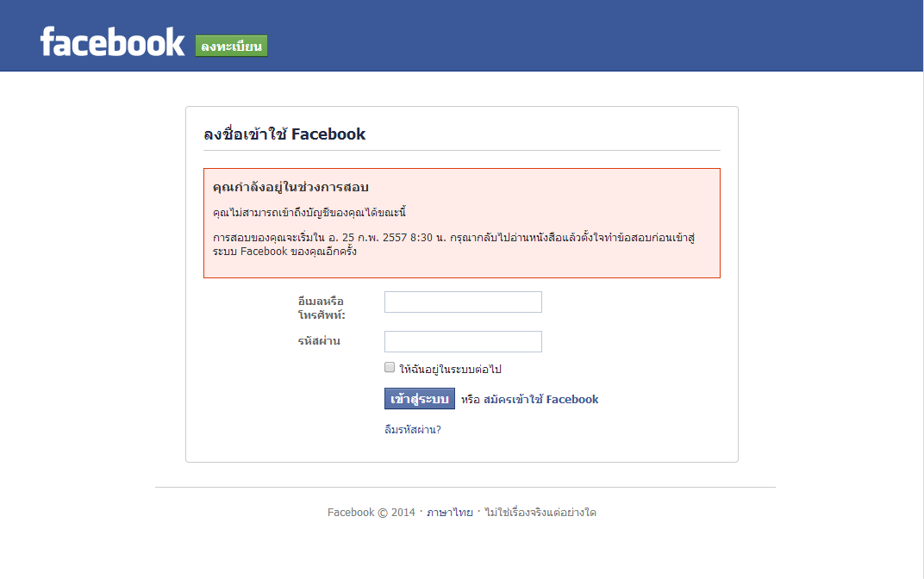This screenshot has height=579, width=924.
Task: Open the ลืมรหัสผ่าน? forgot password link
Action: [x=412, y=429]
